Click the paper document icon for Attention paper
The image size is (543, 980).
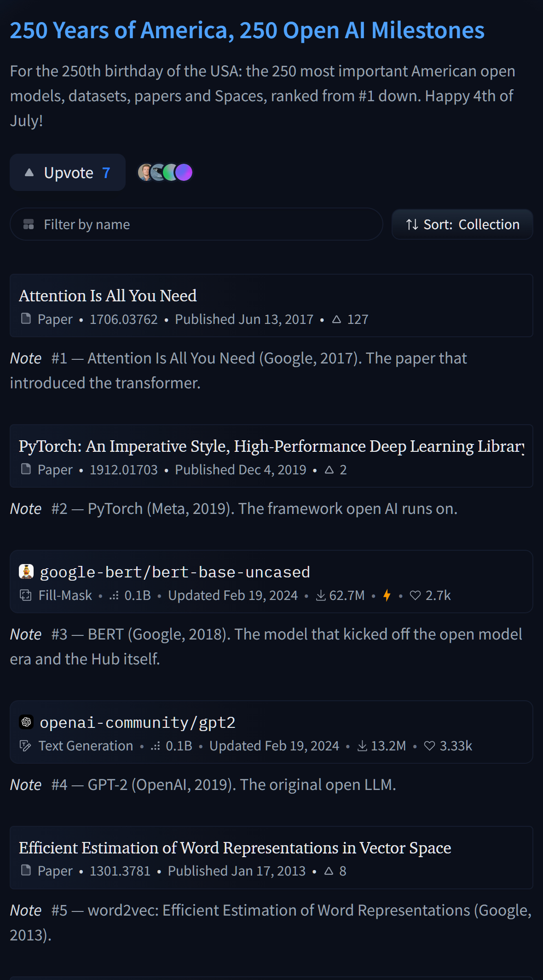click(26, 318)
